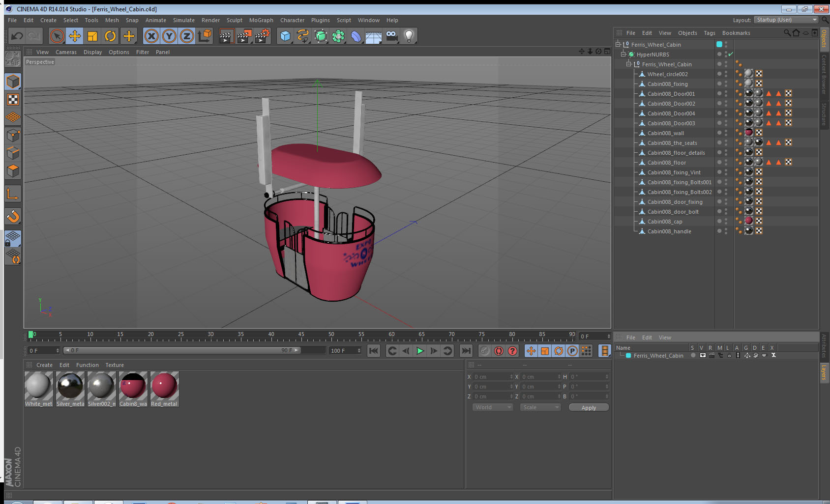Activate the Scale tool

pos(92,36)
